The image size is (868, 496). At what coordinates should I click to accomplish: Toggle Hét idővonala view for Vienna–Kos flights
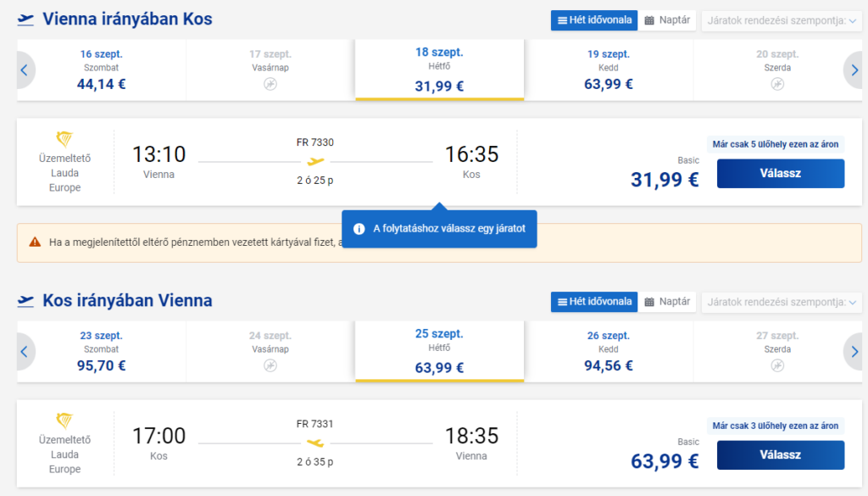(594, 20)
